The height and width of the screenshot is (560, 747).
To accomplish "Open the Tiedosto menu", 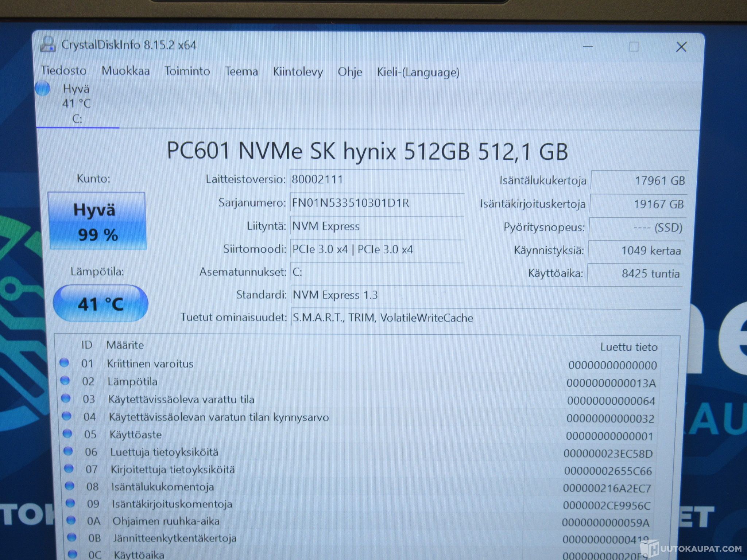I will [63, 70].
